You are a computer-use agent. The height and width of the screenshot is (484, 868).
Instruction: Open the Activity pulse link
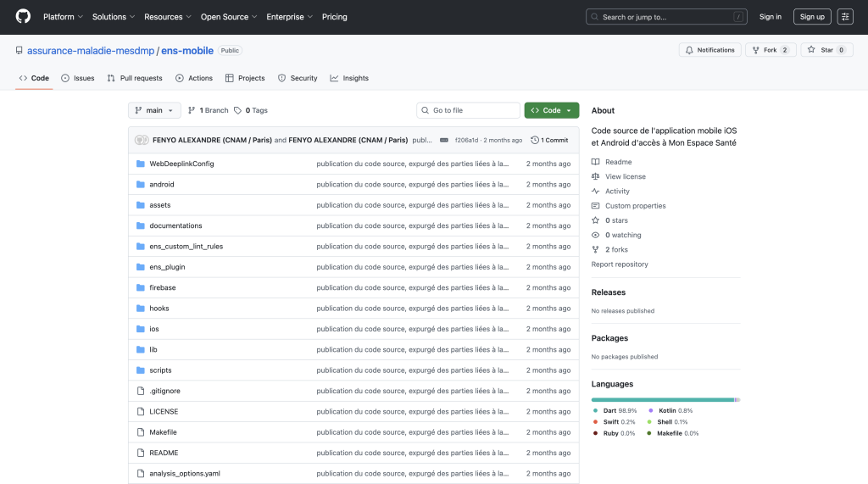pos(617,192)
